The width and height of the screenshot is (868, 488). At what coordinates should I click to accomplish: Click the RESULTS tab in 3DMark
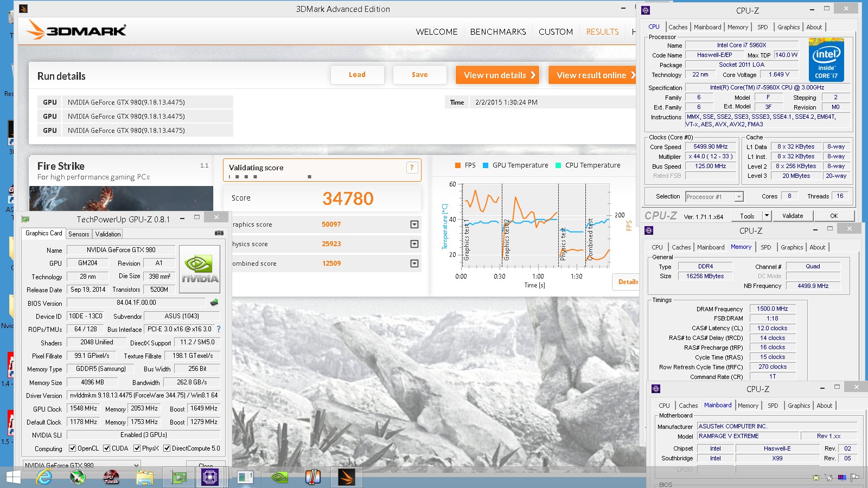click(x=602, y=32)
